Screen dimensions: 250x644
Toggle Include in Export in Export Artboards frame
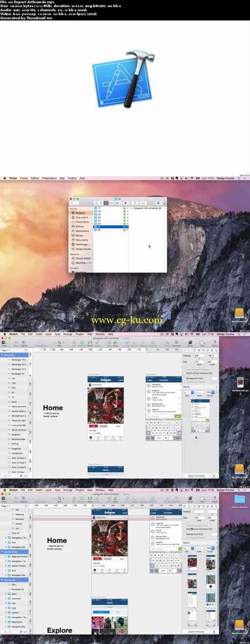[187, 538]
